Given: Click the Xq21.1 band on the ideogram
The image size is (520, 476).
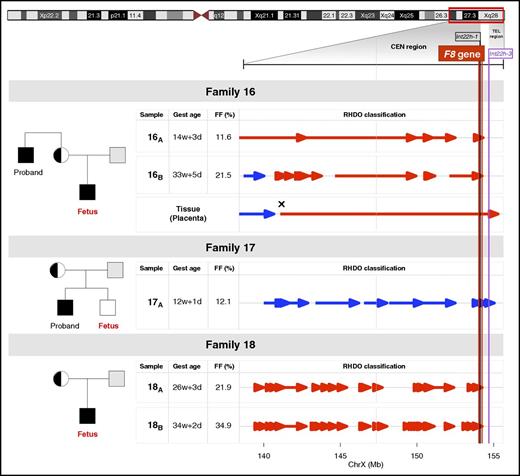Looking at the screenshot, I should click(264, 15).
